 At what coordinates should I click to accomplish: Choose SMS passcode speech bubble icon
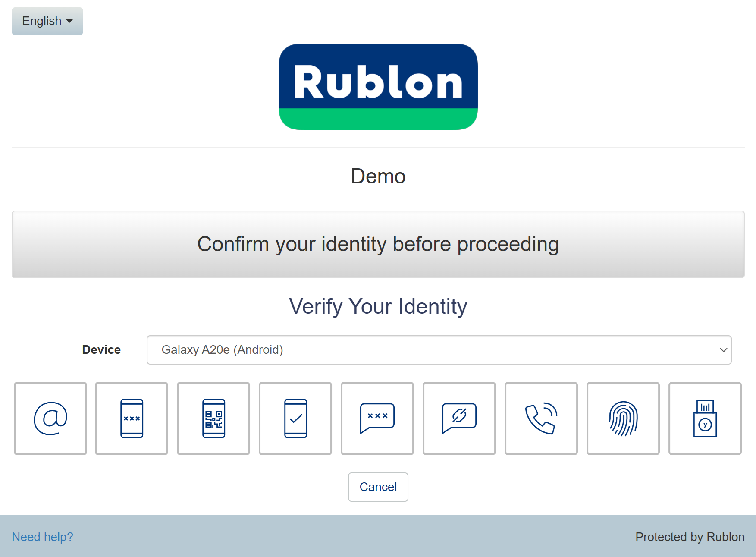[377, 418]
